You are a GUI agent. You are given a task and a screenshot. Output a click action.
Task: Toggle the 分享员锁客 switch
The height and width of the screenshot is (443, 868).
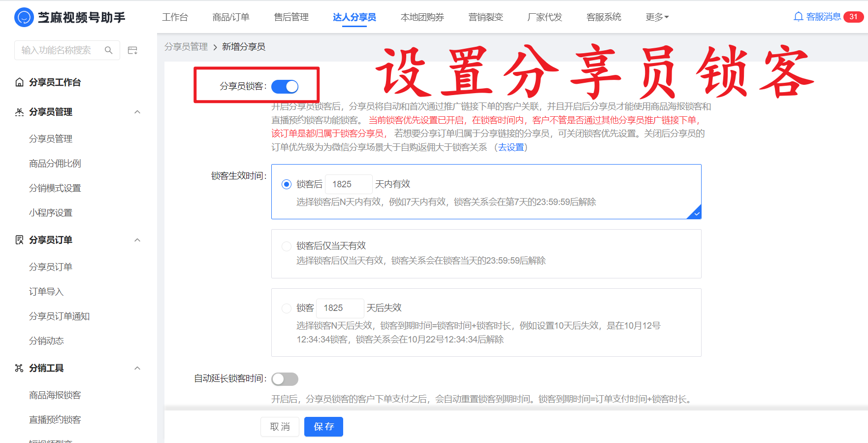point(285,87)
